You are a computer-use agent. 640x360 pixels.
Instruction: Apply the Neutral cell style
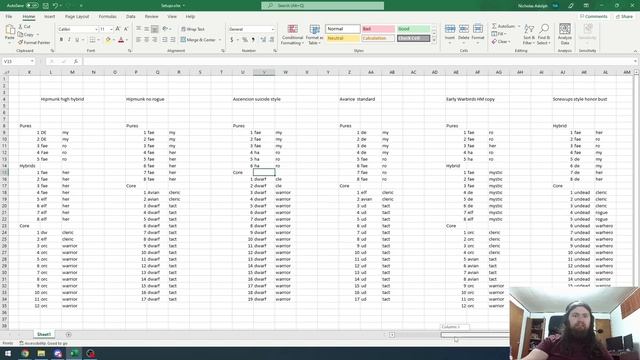point(343,38)
